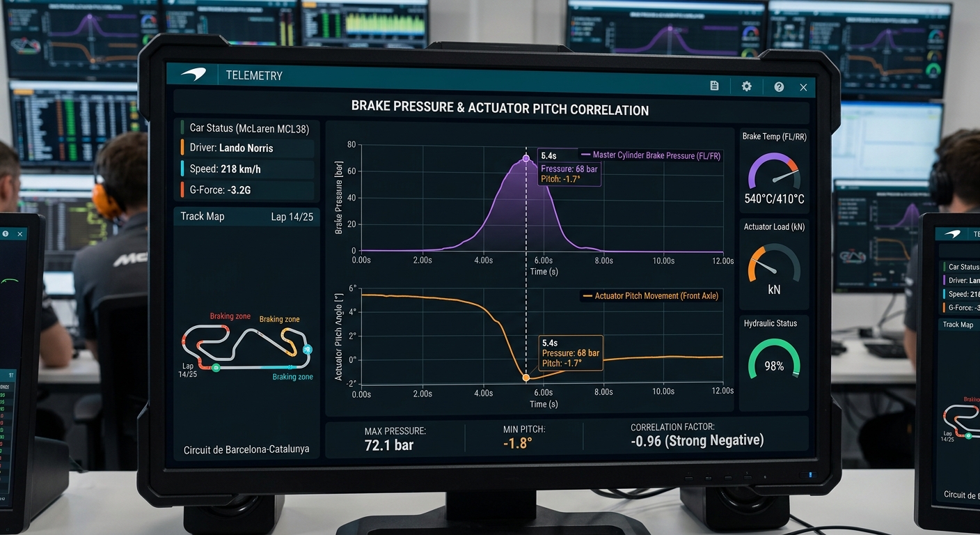The height and width of the screenshot is (535, 980).
Task: Click the Track Map panel header
Action: pos(246,217)
